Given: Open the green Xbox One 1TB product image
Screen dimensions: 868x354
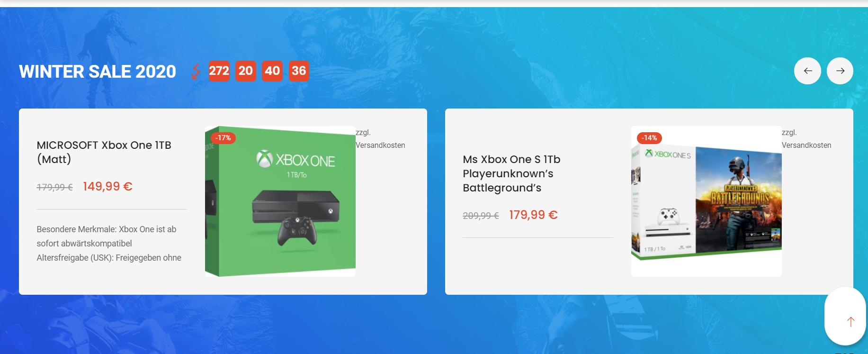Looking at the screenshot, I should pyautogui.click(x=280, y=201).
